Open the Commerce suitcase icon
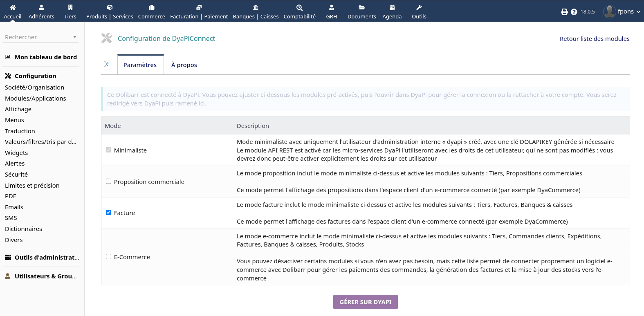This screenshot has width=644, height=316. click(x=152, y=7)
